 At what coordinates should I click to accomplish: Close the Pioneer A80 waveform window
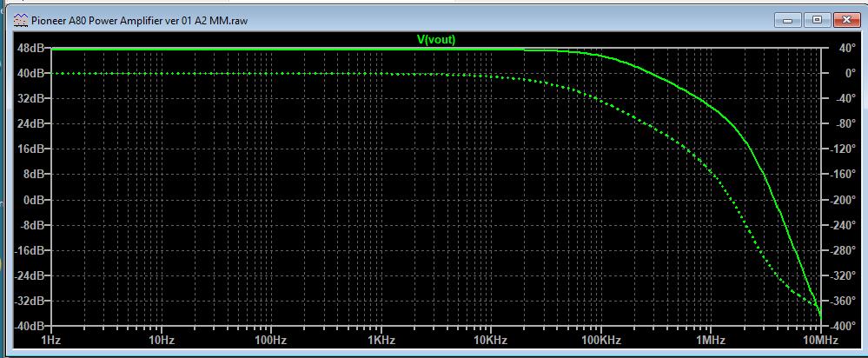click(846, 21)
